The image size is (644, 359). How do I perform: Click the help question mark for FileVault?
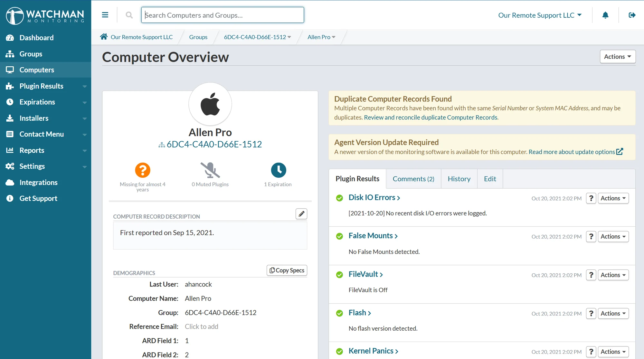pos(591,275)
